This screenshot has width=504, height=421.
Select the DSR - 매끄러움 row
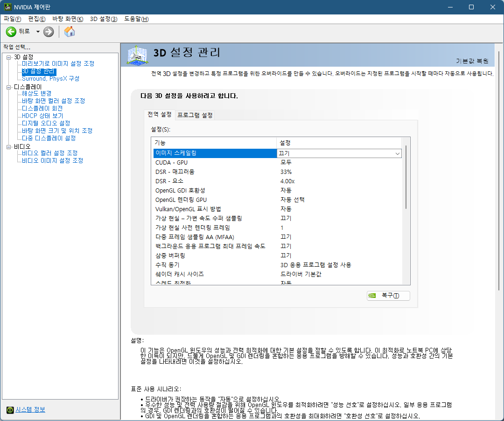(277, 172)
